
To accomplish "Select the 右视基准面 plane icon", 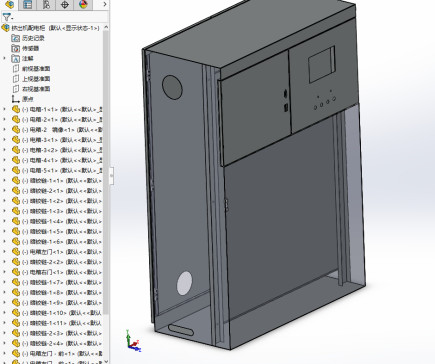I will pyautogui.click(x=15, y=89).
